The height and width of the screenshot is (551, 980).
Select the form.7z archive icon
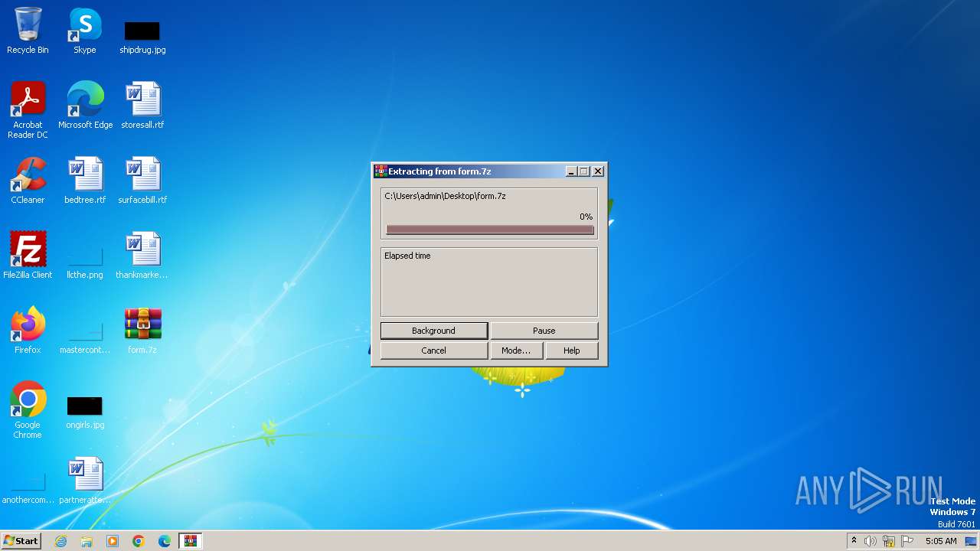[142, 330]
